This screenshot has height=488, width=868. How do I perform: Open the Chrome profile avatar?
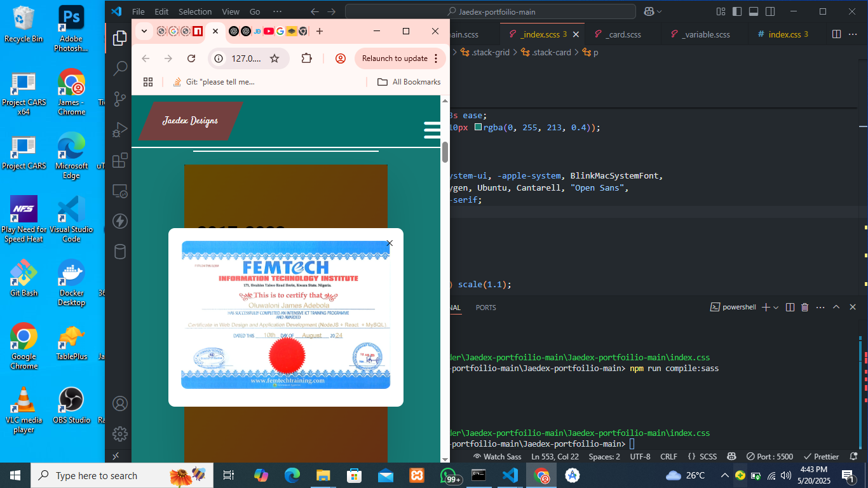coord(341,58)
